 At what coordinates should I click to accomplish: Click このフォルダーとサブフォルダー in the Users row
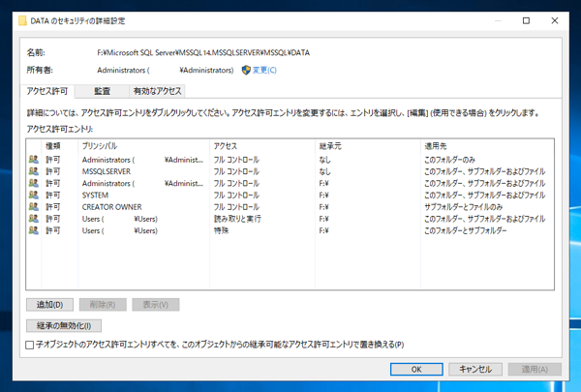[466, 230]
